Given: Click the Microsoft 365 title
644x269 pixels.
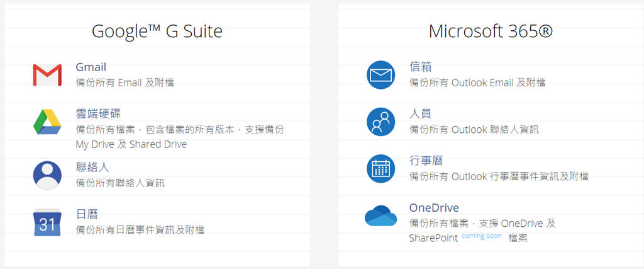Looking at the screenshot, I should [491, 31].
